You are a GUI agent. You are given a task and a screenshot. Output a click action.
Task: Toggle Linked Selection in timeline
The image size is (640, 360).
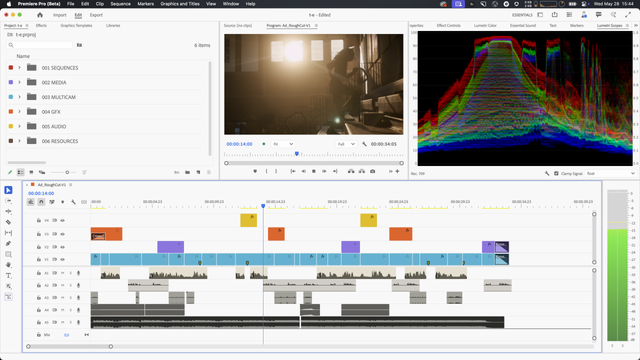pyautogui.click(x=52, y=202)
